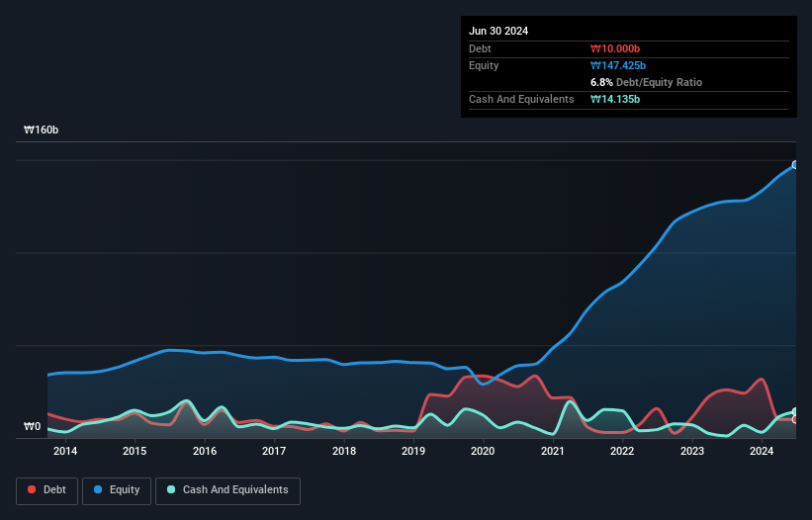Click the ₩0 y-axis label
This screenshot has height=520, width=812.
(x=32, y=426)
